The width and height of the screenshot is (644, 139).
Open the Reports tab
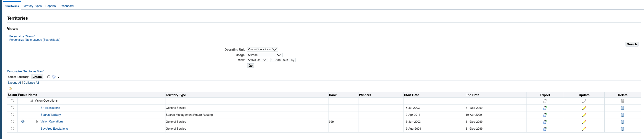(51, 6)
